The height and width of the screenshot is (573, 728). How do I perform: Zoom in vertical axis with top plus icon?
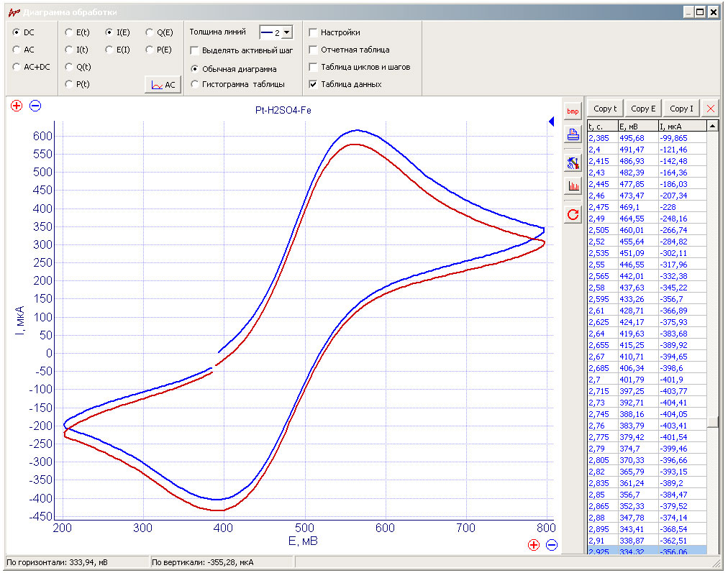(x=17, y=106)
